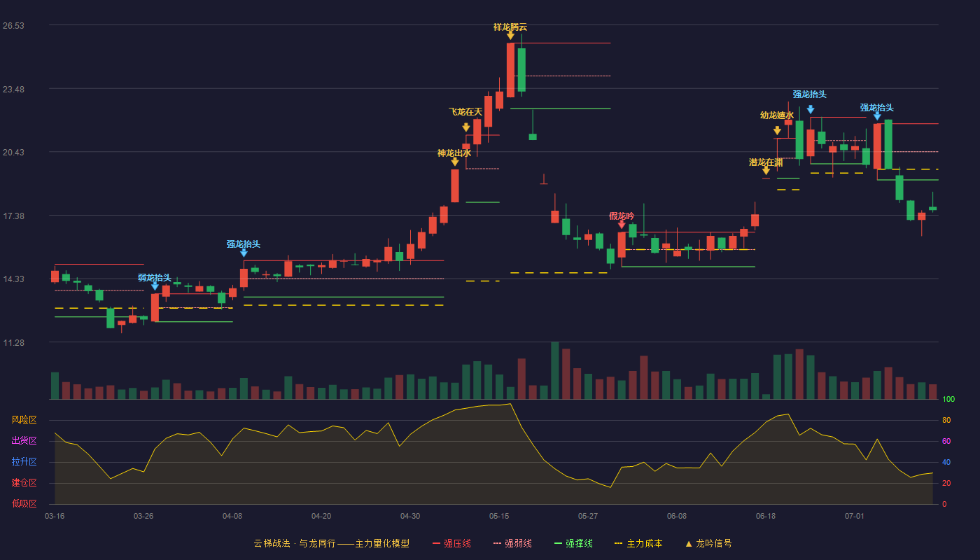Click the 05-15 date label
Screen dimensions: 980x560
tap(499, 516)
